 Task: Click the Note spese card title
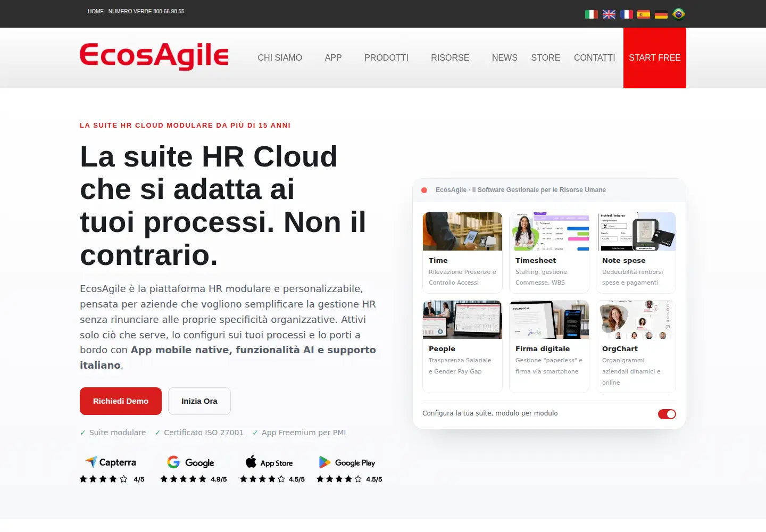pyautogui.click(x=624, y=260)
